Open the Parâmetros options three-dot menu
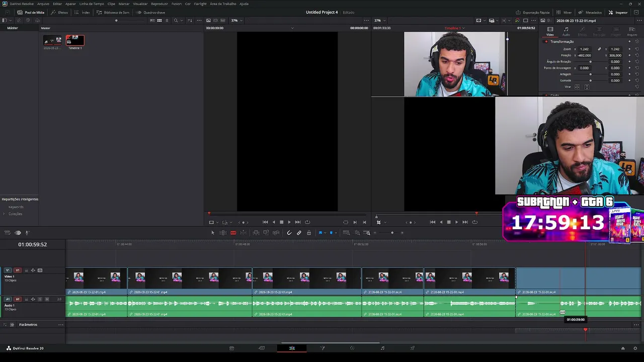 coord(61,325)
